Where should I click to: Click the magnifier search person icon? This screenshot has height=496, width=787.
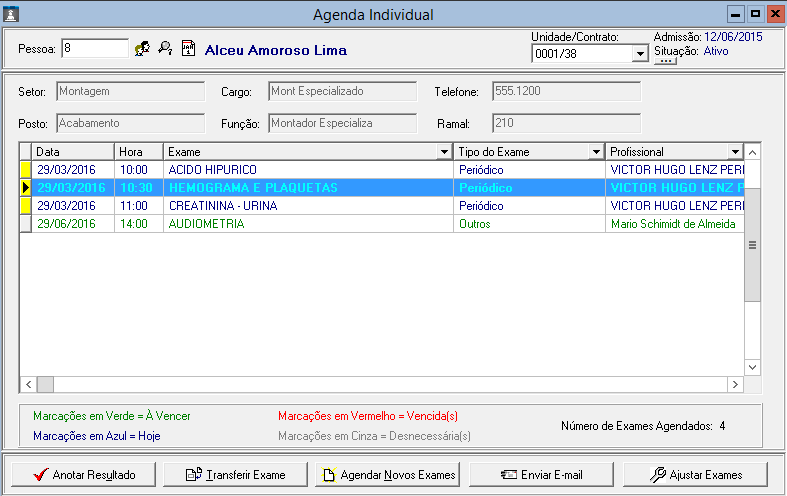pyautogui.click(x=165, y=48)
